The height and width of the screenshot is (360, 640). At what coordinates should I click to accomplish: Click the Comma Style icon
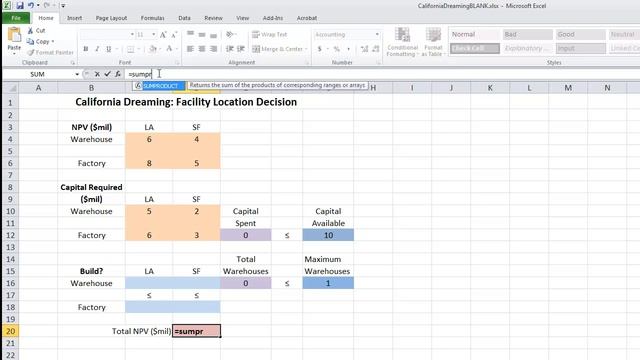[x=348, y=49]
